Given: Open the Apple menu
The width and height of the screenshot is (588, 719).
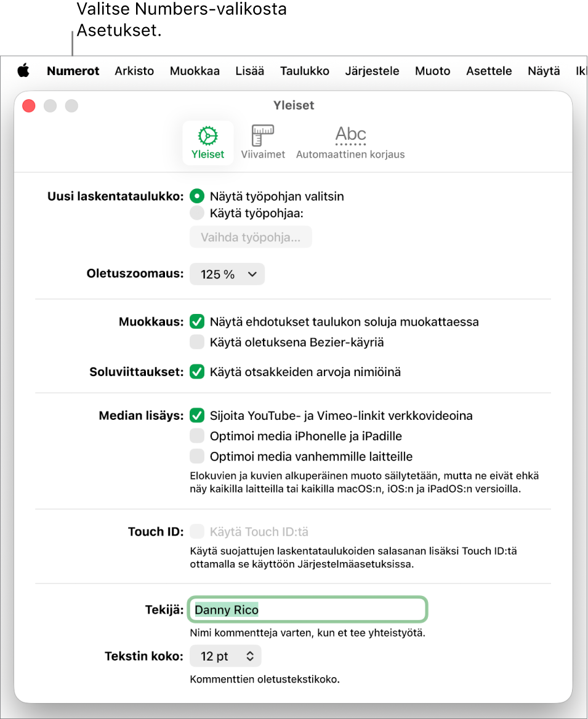Looking at the screenshot, I should (23, 71).
